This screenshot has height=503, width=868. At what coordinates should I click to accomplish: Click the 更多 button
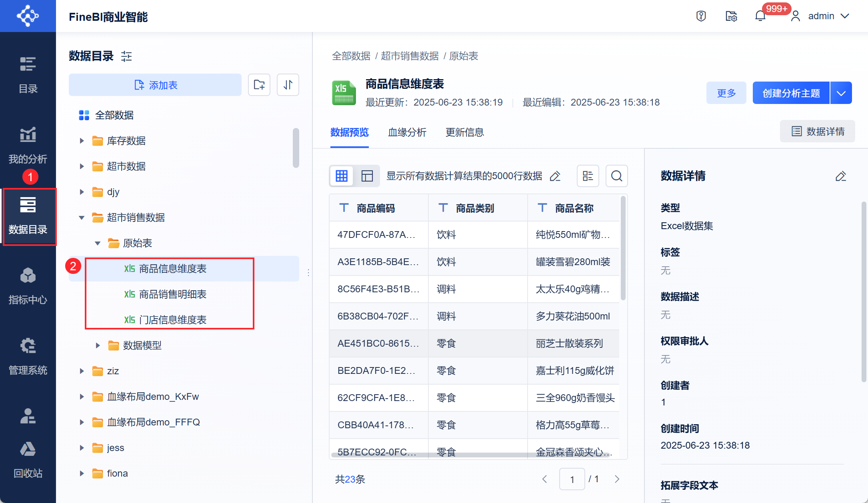click(x=726, y=93)
